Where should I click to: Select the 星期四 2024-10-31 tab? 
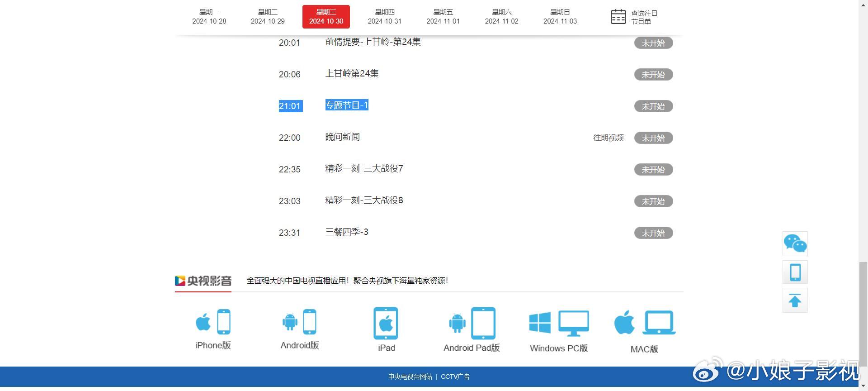click(x=385, y=17)
